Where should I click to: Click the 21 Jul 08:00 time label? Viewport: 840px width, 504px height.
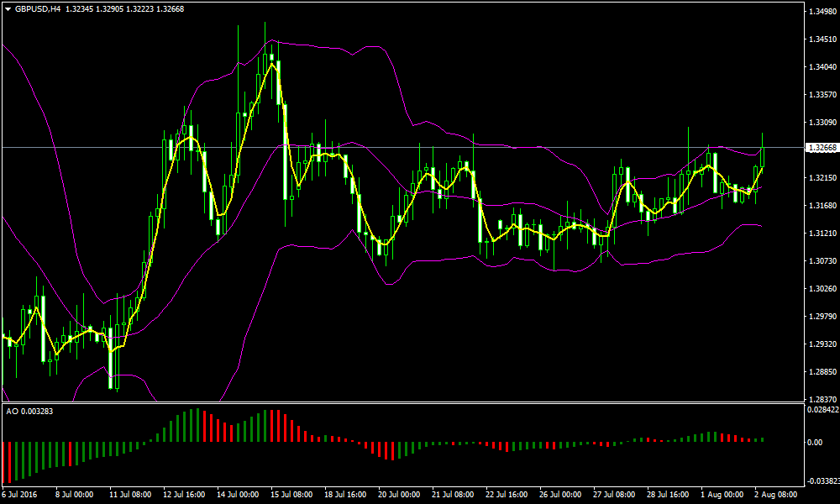coord(454,495)
